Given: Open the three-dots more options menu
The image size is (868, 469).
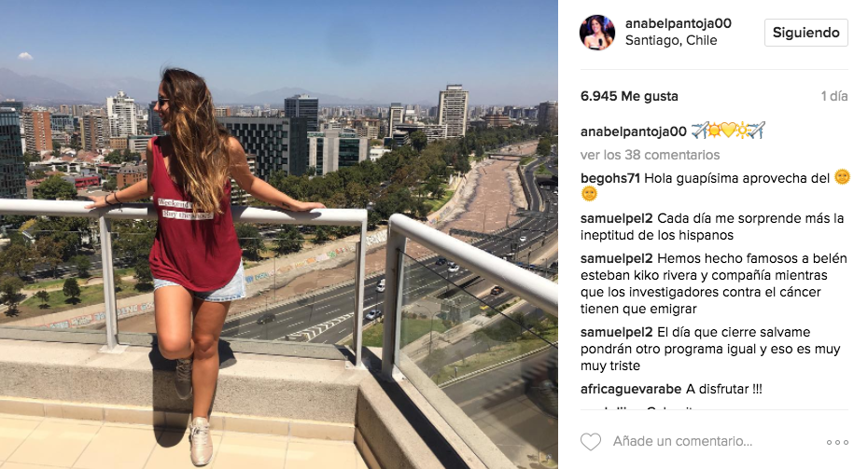Looking at the screenshot, I should point(837,442).
